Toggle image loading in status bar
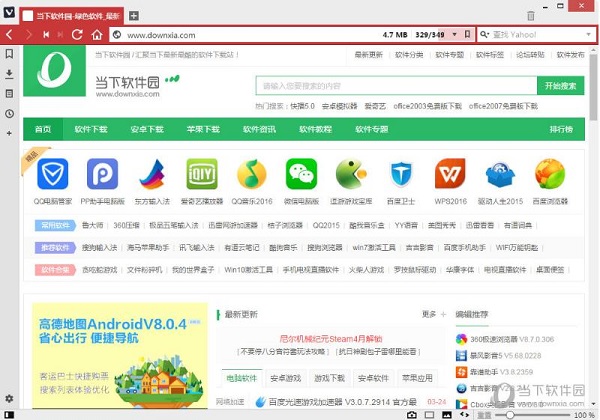The height and width of the screenshot is (420, 600). pyautogui.click(x=447, y=415)
